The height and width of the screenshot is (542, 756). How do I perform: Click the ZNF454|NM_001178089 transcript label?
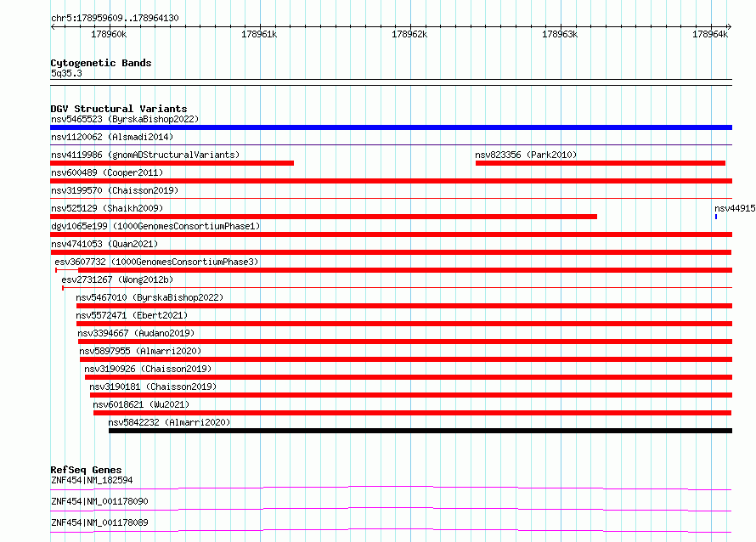point(99,522)
